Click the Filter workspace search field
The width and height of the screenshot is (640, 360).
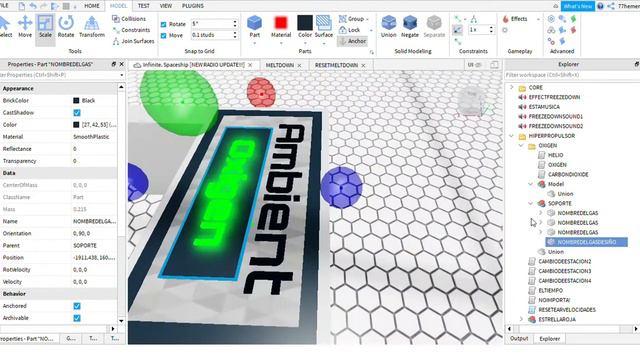[x=571, y=75]
